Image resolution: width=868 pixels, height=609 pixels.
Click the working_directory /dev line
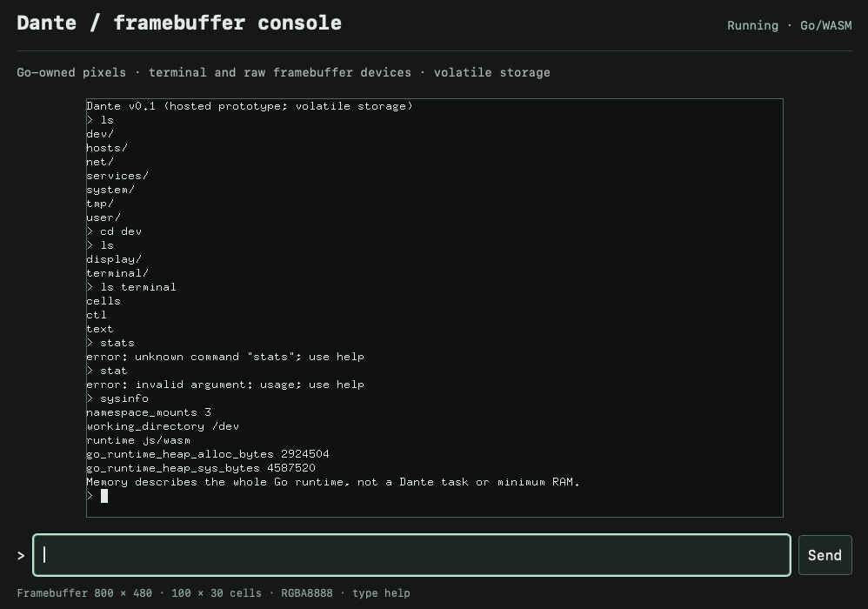(163, 426)
